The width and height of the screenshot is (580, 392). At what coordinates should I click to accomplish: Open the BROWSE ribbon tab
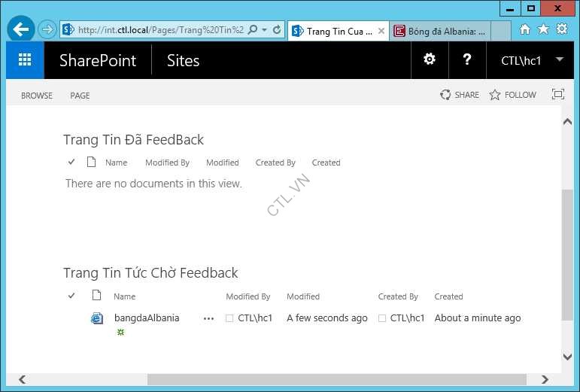37,96
